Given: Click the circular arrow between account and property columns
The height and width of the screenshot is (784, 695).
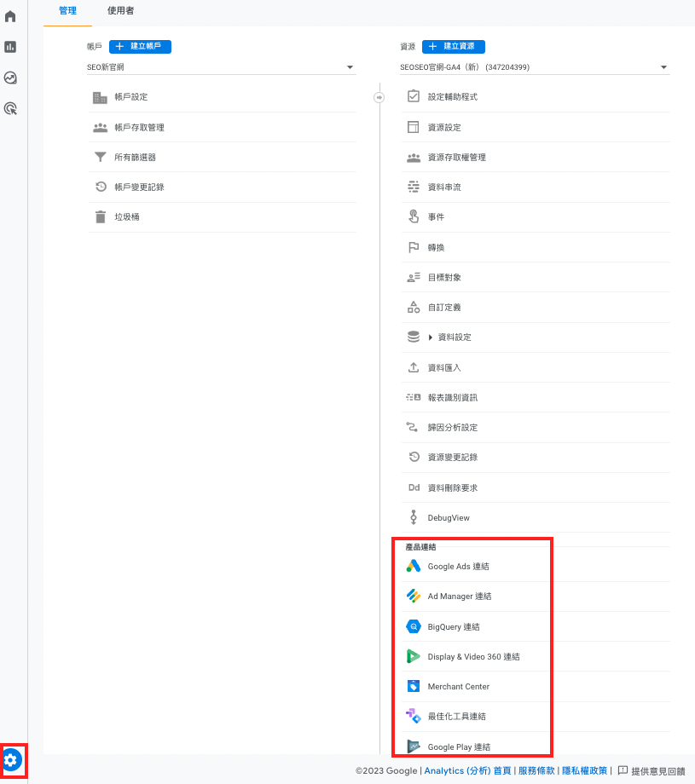Looking at the screenshot, I should click(x=379, y=97).
